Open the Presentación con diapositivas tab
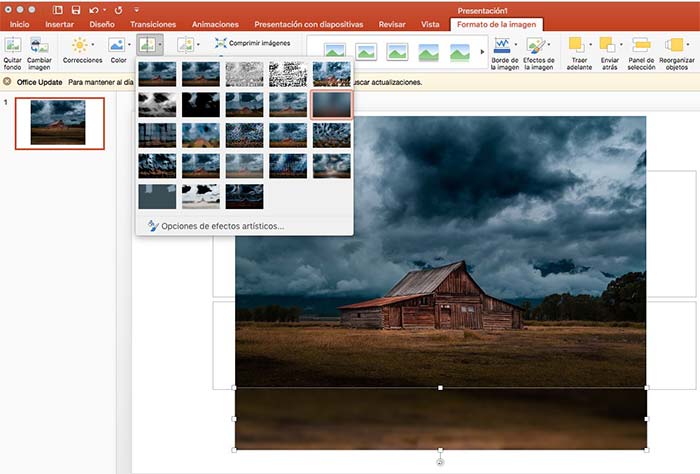 pos(309,25)
